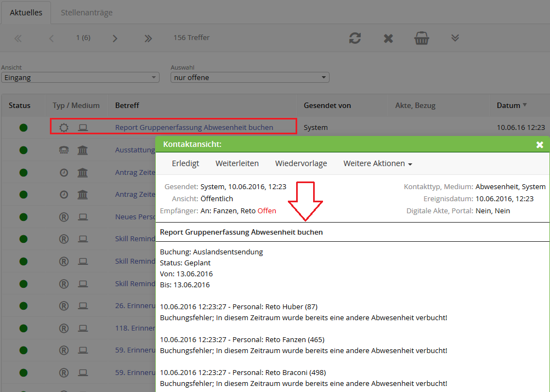Click the 156 Treffer result count
The width and height of the screenshot is (550, 392).
tap(191, 37)
